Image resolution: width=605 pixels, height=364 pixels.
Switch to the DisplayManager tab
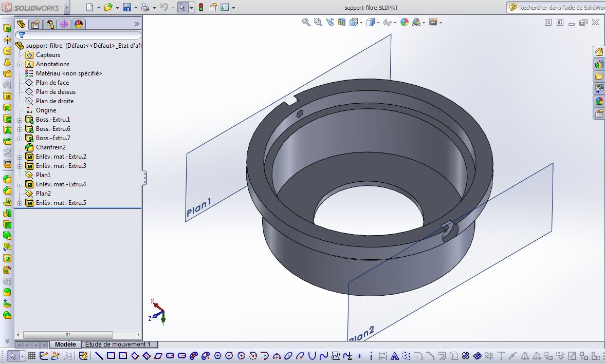pos(79,24)
